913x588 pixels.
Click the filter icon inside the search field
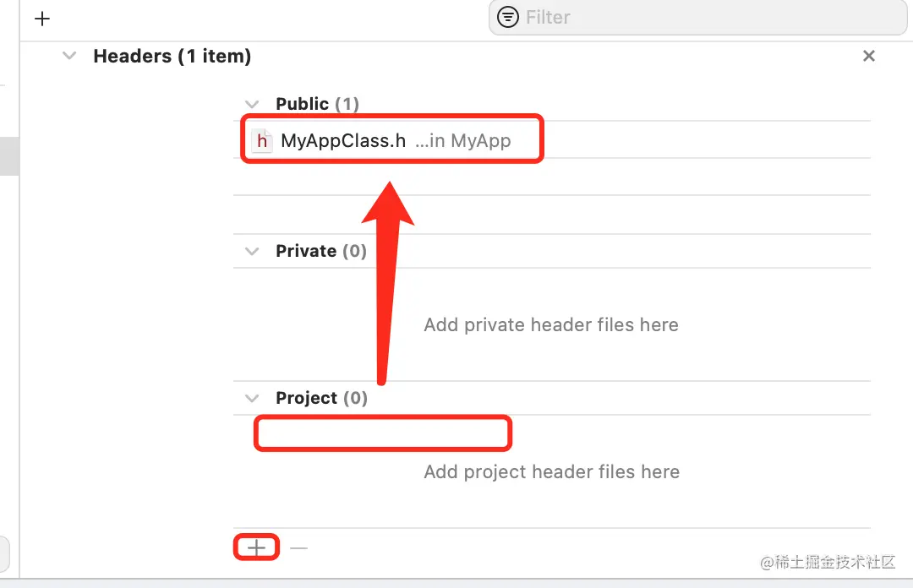point(508,17)
